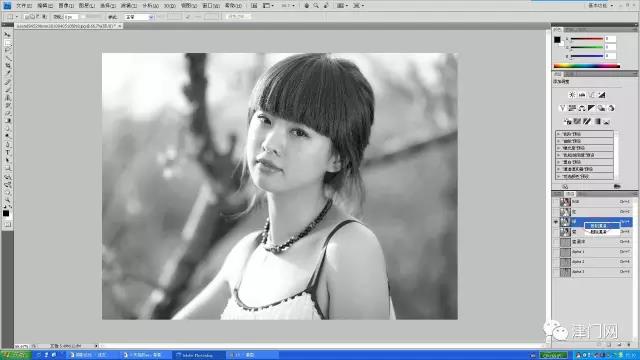The height and width of the screenshot is (360, 640).
Task: Add a Selective Color adjustment
Action: point(607,121)
